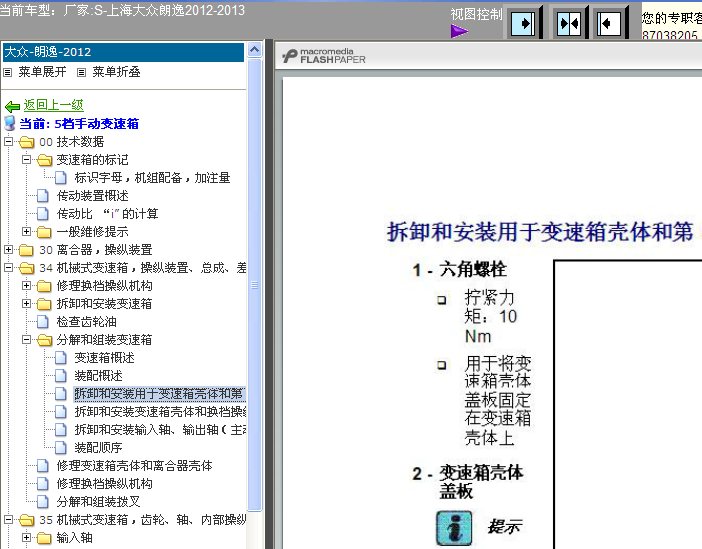Screen dimensions: 702x549
Task: Click folder icon of 拆卸和安装变速箱
Action: [45, 304]
